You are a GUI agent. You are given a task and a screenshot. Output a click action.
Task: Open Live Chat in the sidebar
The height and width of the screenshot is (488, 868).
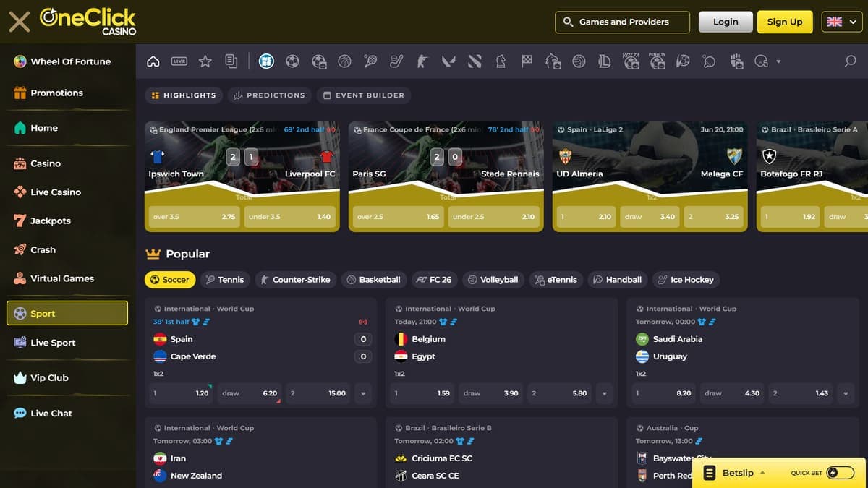pyautogui.click(x=68, y=414)
